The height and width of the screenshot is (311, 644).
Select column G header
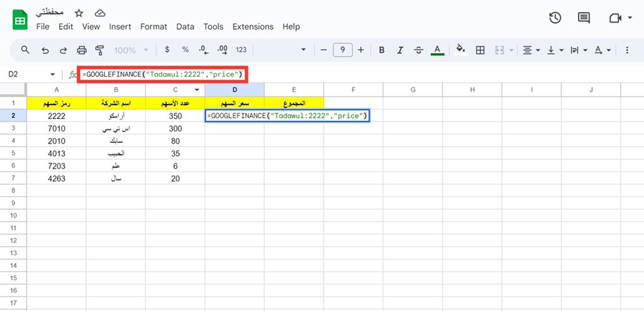413,89
